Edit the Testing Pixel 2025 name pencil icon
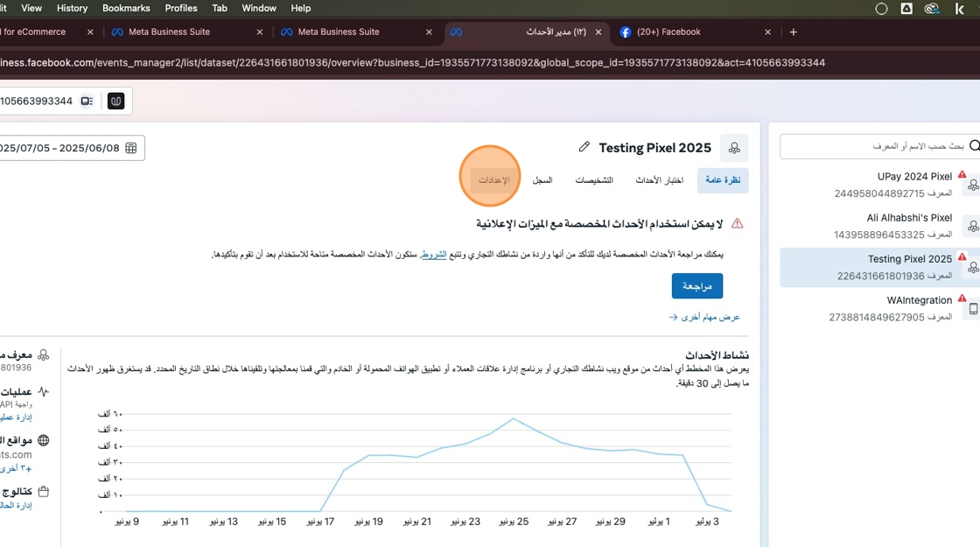 (x=584, y=147)
